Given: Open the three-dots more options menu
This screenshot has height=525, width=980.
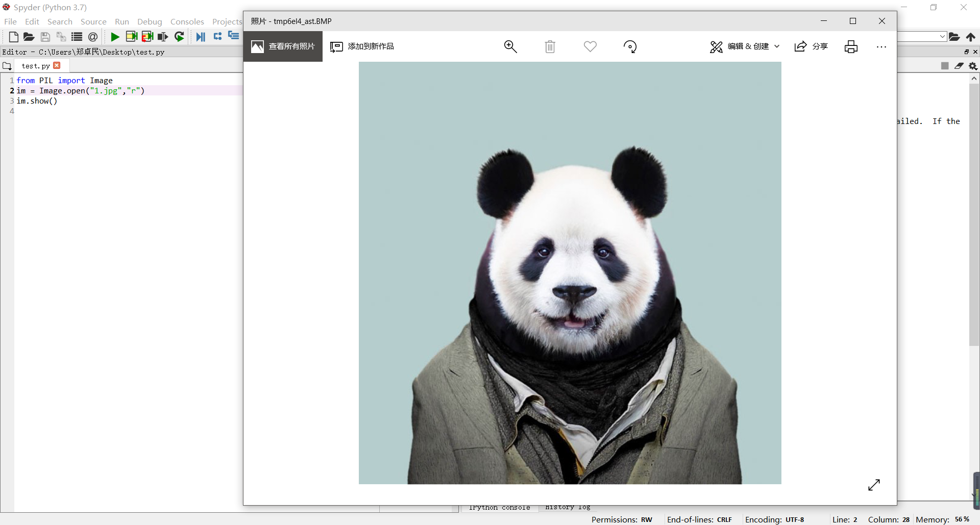Looking at the screenshot, I should 881,47.
